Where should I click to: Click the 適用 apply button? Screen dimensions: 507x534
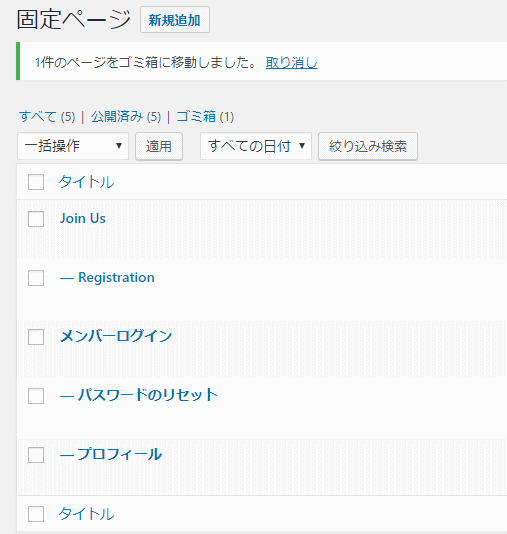(159, 146)
